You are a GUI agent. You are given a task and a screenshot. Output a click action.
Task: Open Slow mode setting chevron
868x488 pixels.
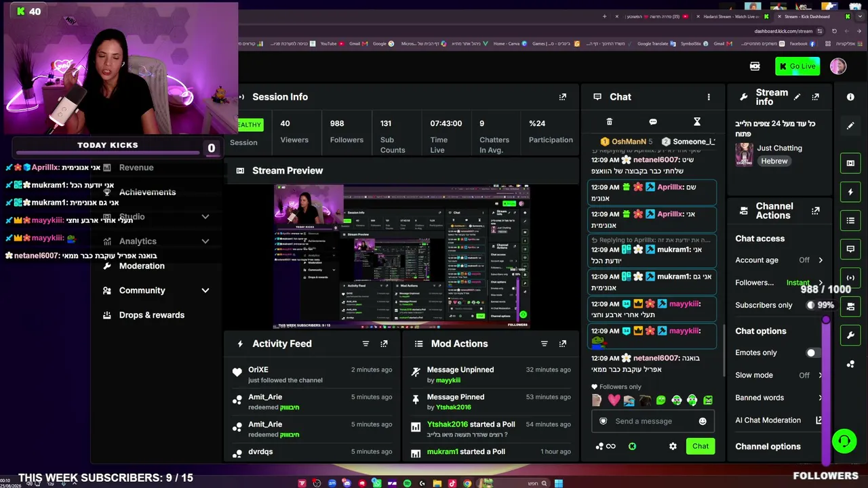tap(821, 375)
